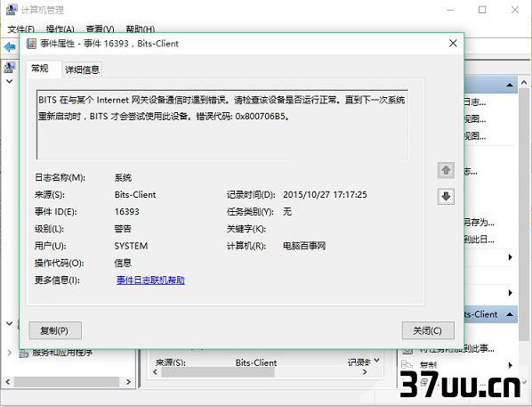
Task: Expand the 服务和应用程序 tree node
Action: (x=10, y=353)
